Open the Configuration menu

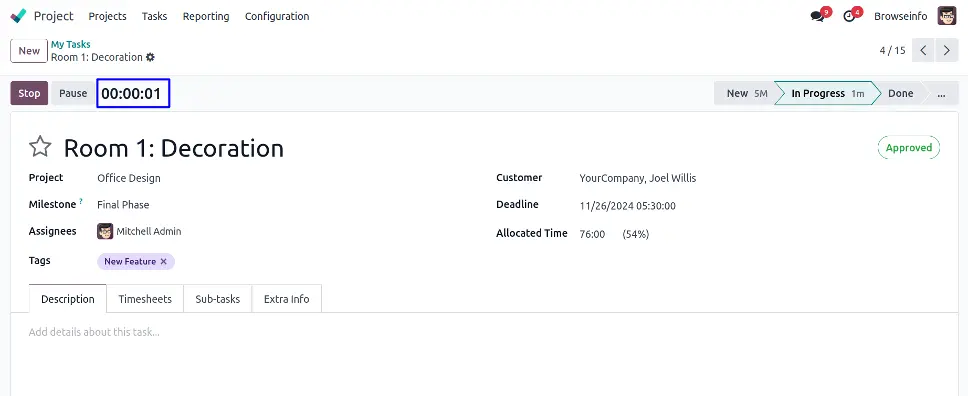pos(277,17)
